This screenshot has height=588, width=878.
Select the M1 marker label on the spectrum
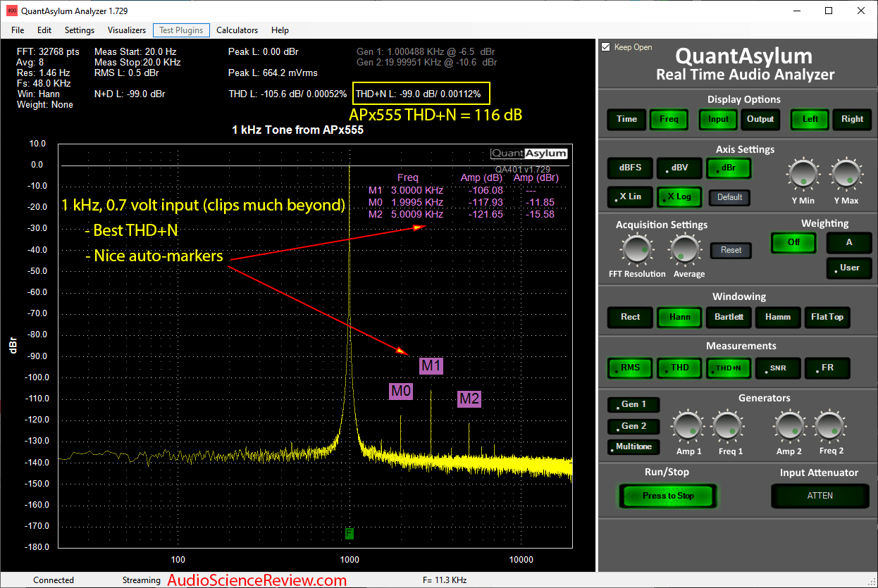click(431, 365)
